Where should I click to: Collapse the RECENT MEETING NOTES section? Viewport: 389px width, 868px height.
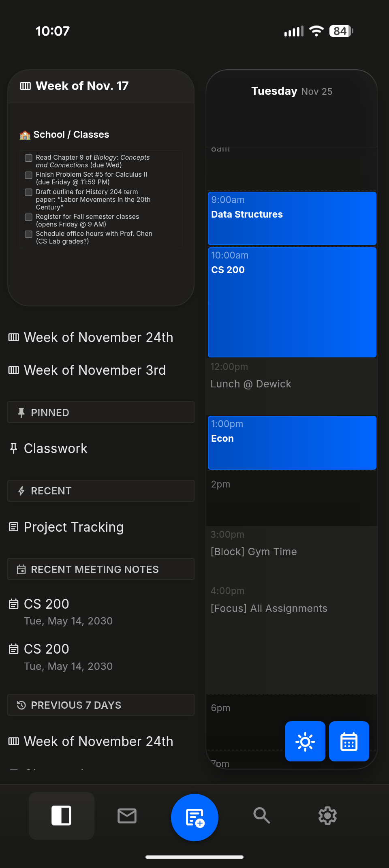100,569
